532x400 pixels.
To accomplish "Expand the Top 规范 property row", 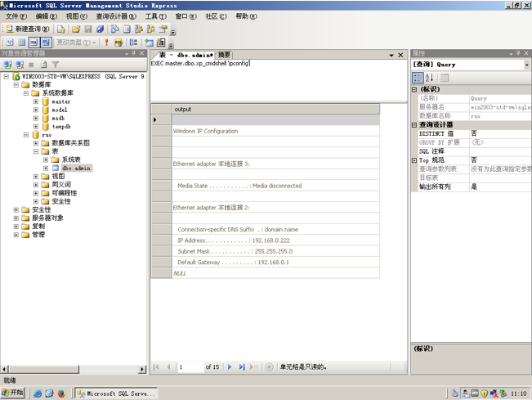I will [414, 160].
